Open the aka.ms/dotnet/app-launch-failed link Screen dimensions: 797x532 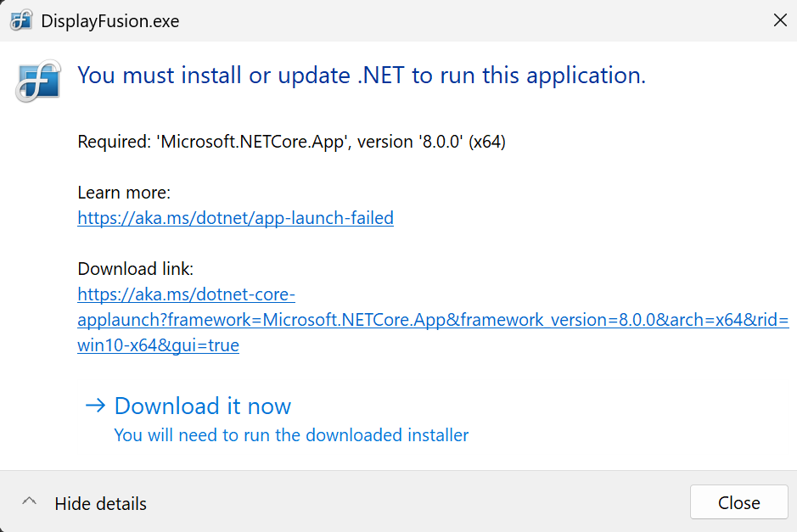(x=235, y=218)
